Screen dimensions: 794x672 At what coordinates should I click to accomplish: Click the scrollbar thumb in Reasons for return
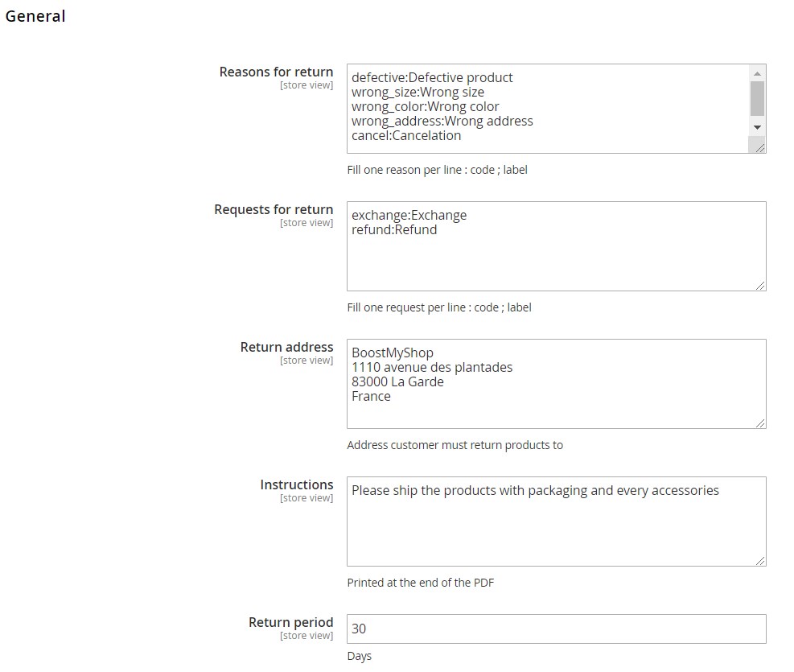coord(757,98)
